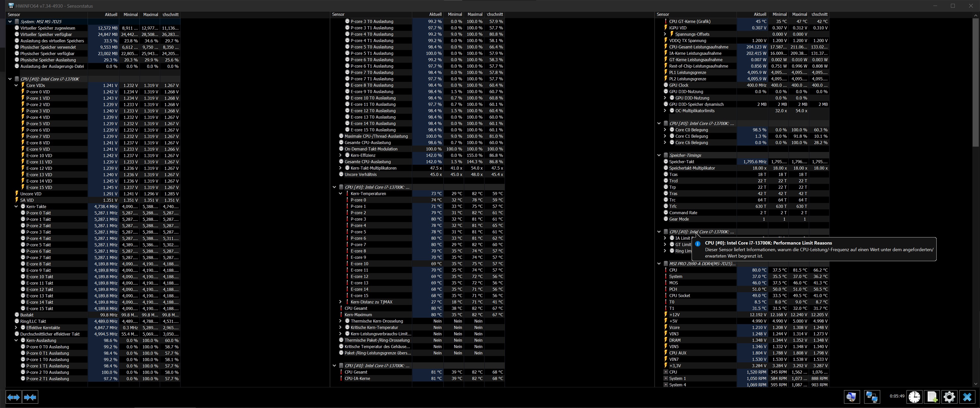Collapse the Speicher-Timings section
Viewport: 980px width, 408px height.
point(659,155)
